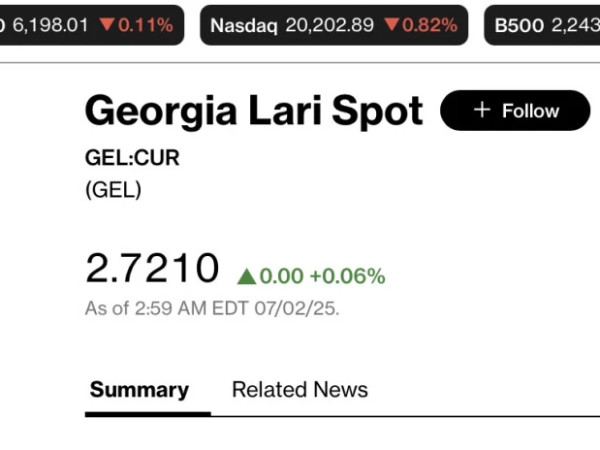
Task: Click the green 0.00 change amount
Action: (281, 276)
